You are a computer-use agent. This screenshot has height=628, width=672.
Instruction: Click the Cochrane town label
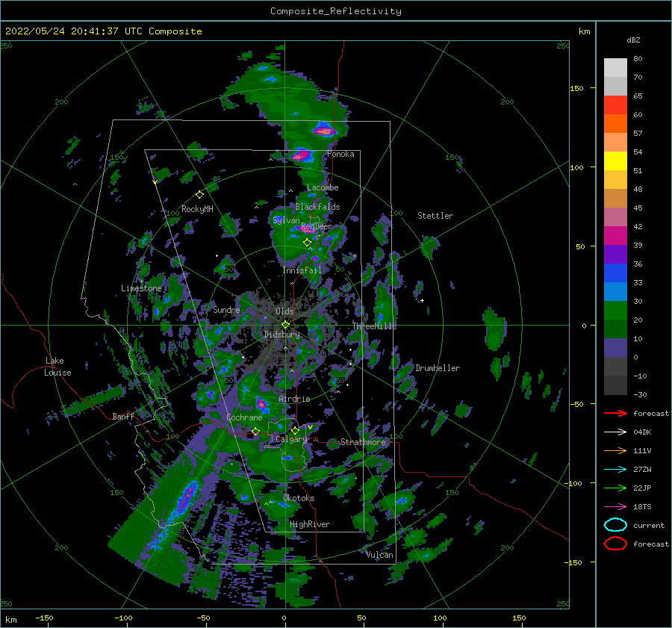tap(244, 417)
